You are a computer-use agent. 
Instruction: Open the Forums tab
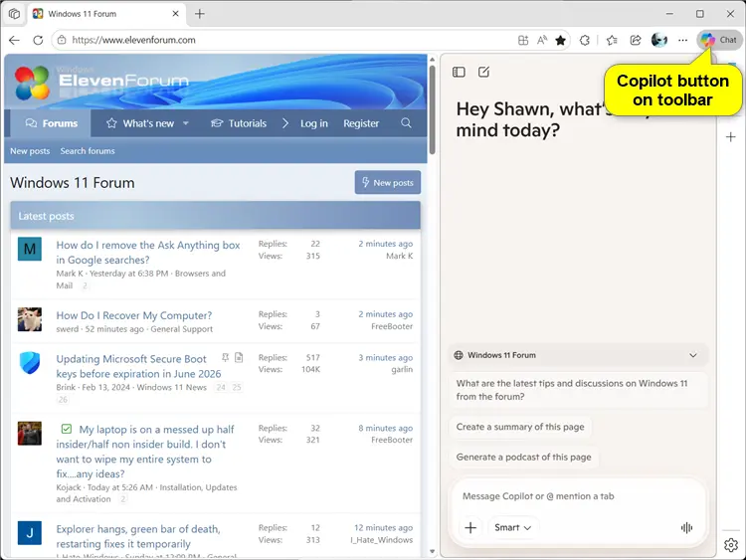click(51, 123)
